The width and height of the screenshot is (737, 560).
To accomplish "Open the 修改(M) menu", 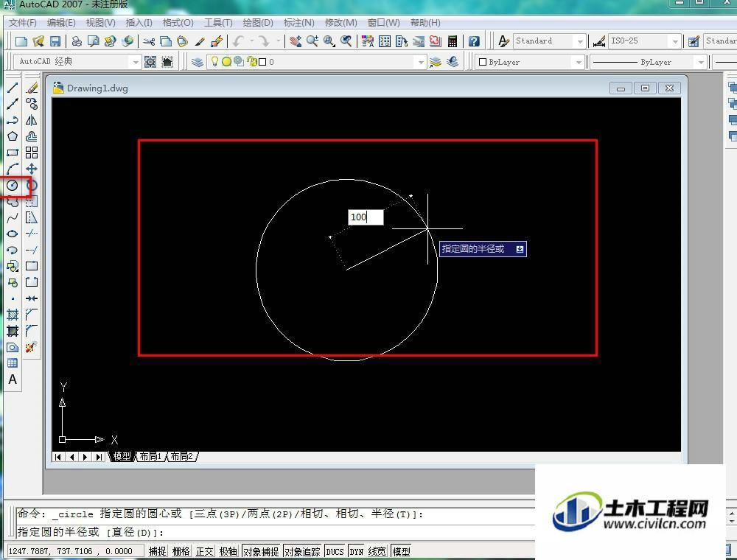I will (340, 23).
